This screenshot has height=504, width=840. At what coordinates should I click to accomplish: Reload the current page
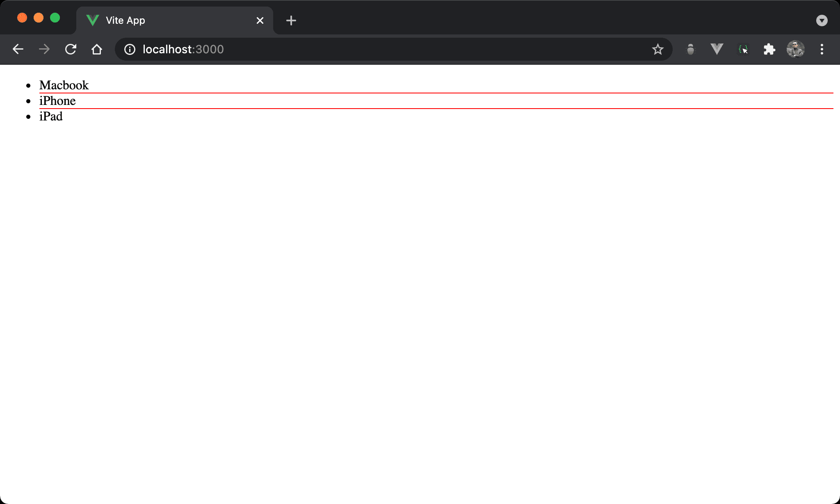71,49
